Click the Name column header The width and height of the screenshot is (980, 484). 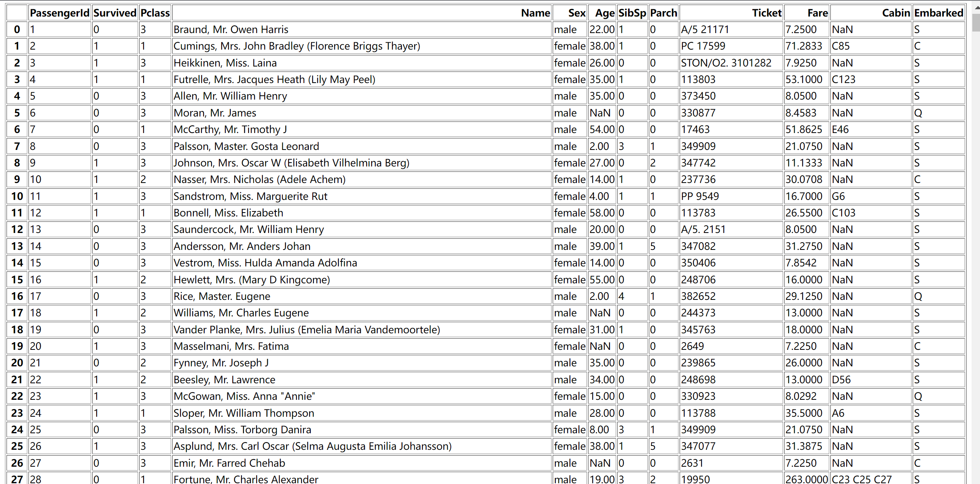[535, 13]
